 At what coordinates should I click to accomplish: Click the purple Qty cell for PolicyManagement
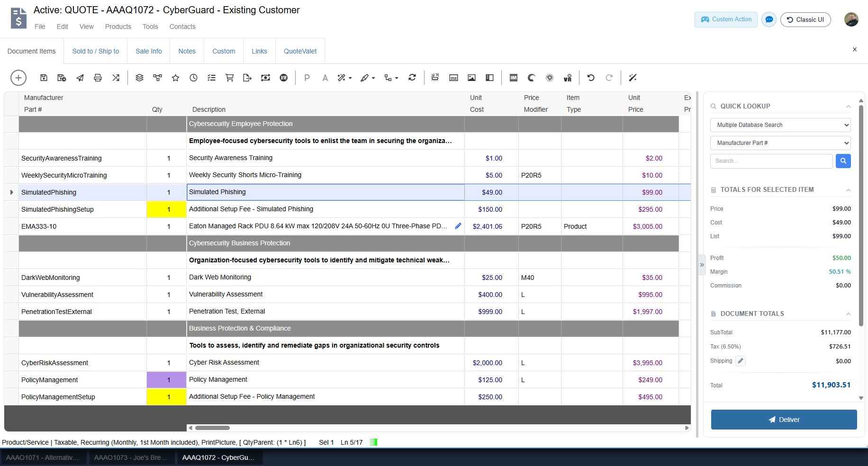click(x=167, y=380)
